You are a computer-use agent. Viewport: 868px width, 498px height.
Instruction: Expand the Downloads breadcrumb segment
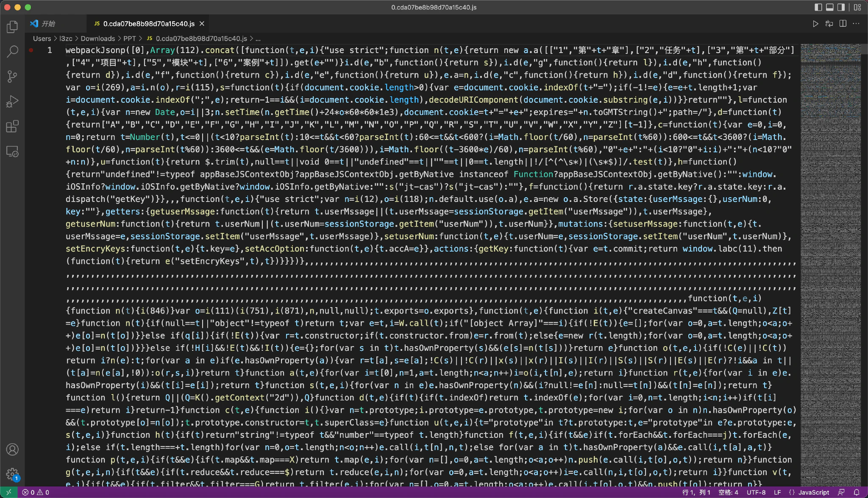coord(97,39)
